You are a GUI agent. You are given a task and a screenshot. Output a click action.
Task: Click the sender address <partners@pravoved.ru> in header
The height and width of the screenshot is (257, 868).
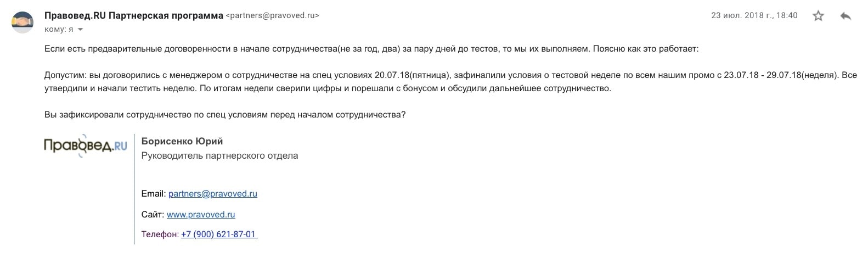point(273,16)
